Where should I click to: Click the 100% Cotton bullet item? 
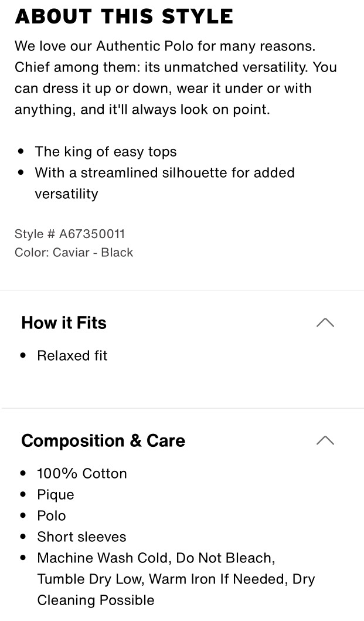point(82,474)
